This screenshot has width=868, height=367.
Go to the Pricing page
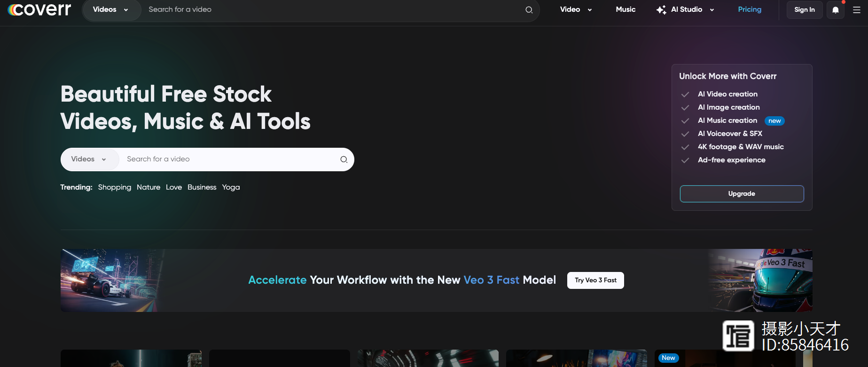point(750,9)
